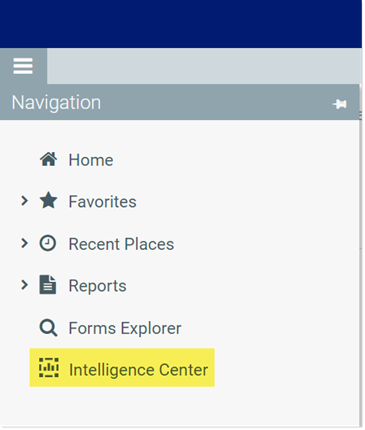Image resolution: width=365 pixels, height=430 pixels.
Task: Click the Intelligence Center chart icon
Action: [49, 368]
